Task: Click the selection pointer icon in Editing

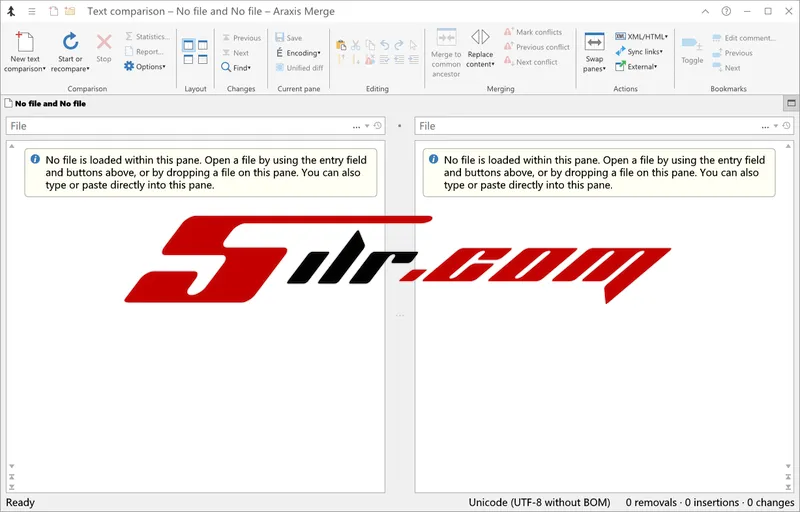Action: (413, 45)
